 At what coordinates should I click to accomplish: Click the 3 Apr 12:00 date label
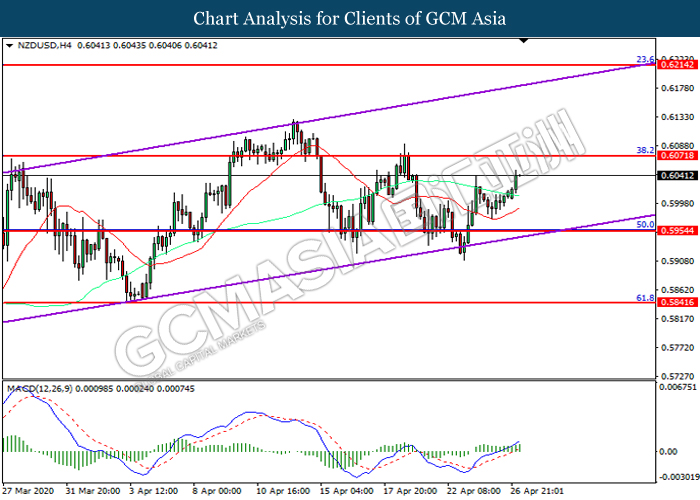coord(154,491)
